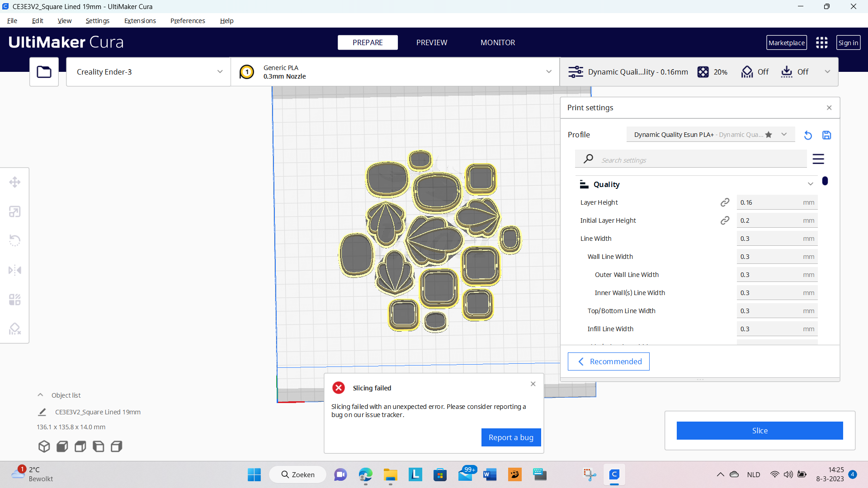
Task: Edit the Initial Layer Height value 0.2
Action: click(777, 221)
